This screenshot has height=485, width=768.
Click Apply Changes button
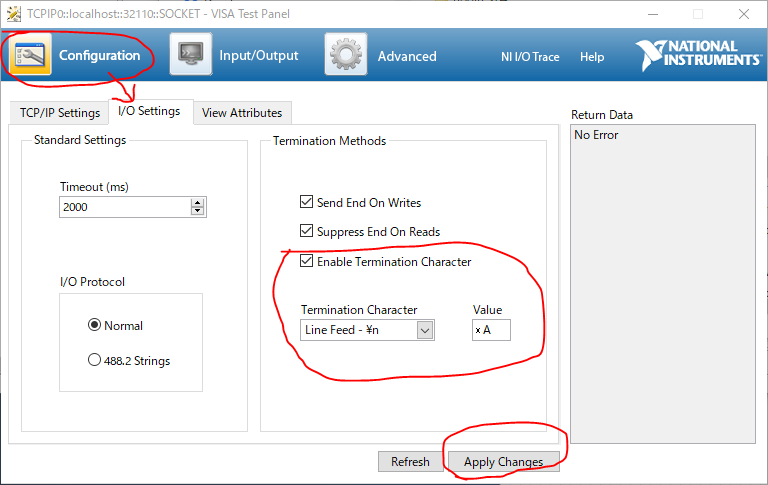(504, 461)
